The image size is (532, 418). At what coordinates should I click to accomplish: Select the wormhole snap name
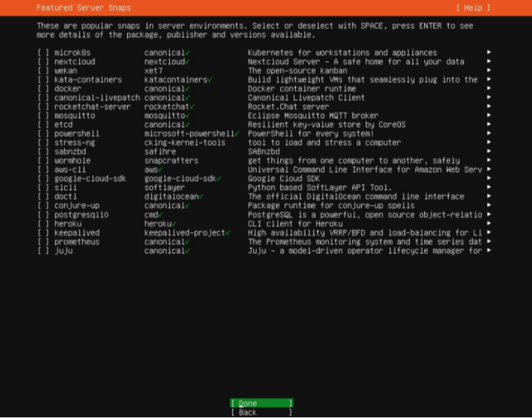[72, 161]
